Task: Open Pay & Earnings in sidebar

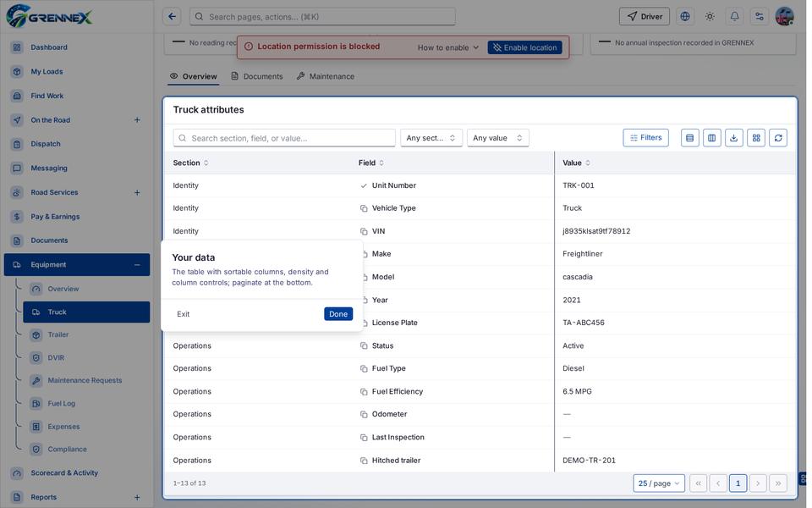Action: (x=77, y=217)
